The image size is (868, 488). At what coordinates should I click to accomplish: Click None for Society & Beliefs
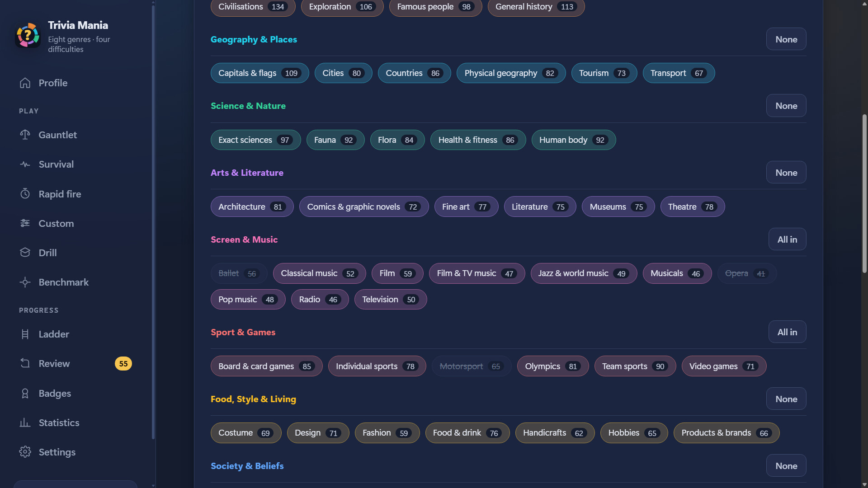pyautogui.click(x=786, y=466)
